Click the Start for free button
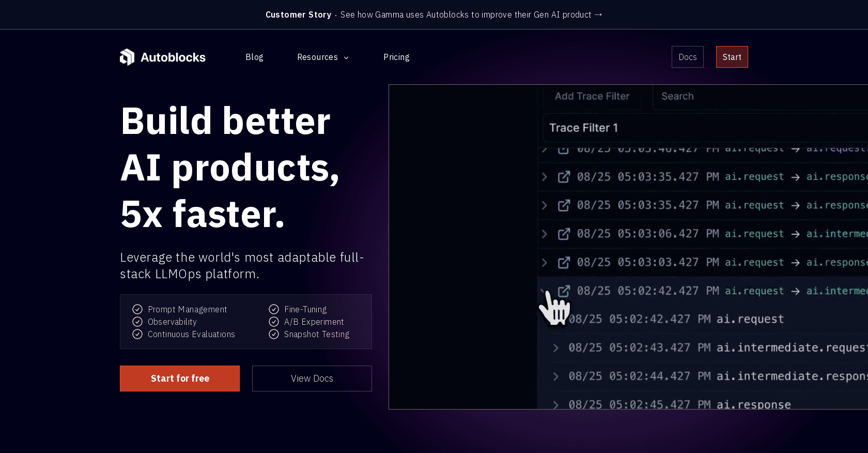The width and height of the screenshot is (868, 453). 180,379
